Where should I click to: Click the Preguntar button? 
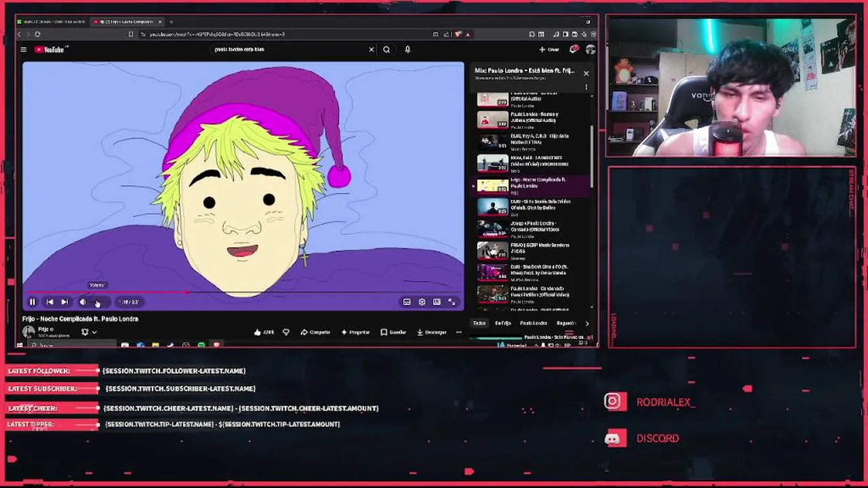click(355, 332)
